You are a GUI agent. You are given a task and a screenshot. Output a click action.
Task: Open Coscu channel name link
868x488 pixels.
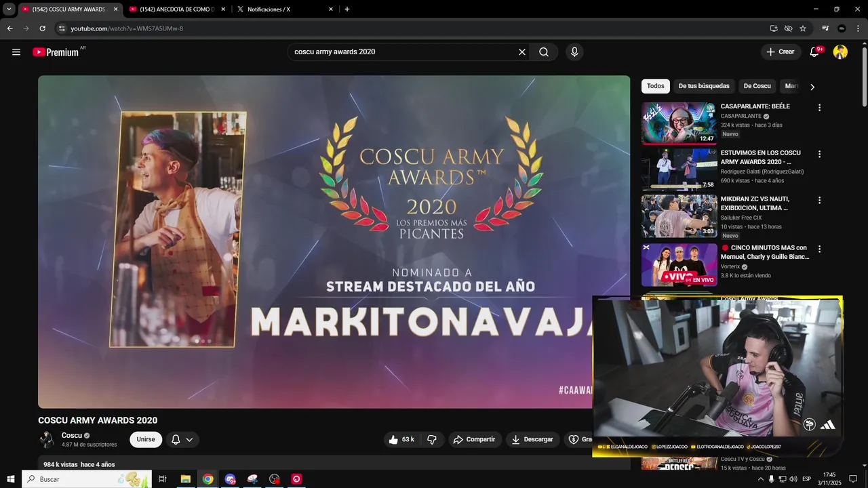tap(72, 436)
